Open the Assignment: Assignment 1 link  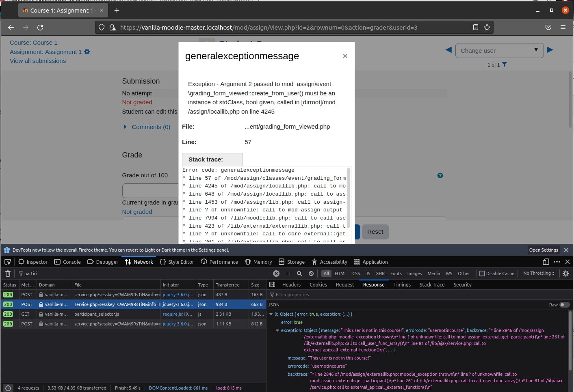point(45,52)
